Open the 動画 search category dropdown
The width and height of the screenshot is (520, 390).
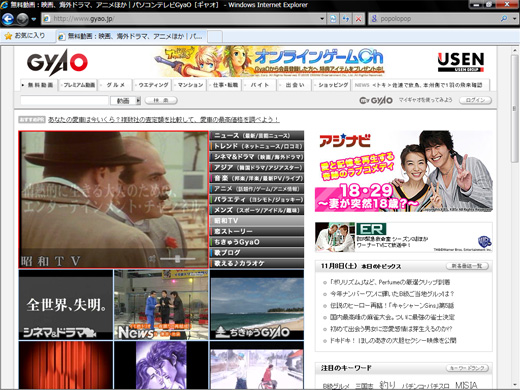tap(126, 100)
